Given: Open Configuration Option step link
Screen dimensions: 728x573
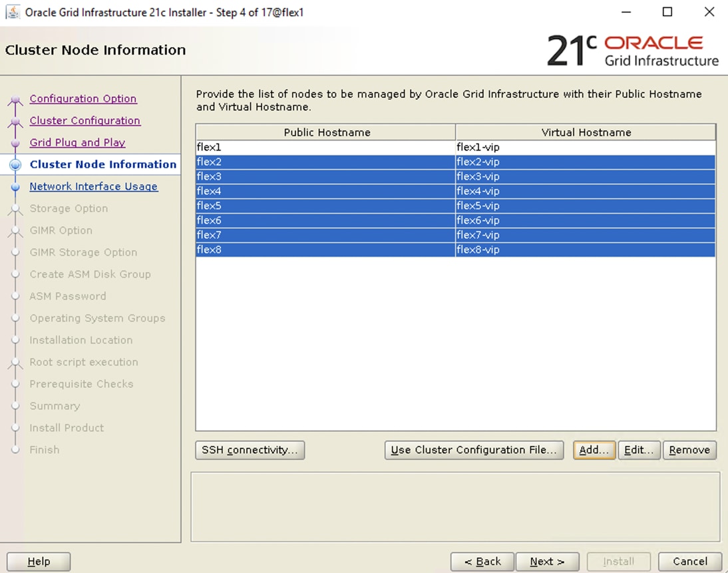Looking at the screenshot, I should [x=83, y=98].
